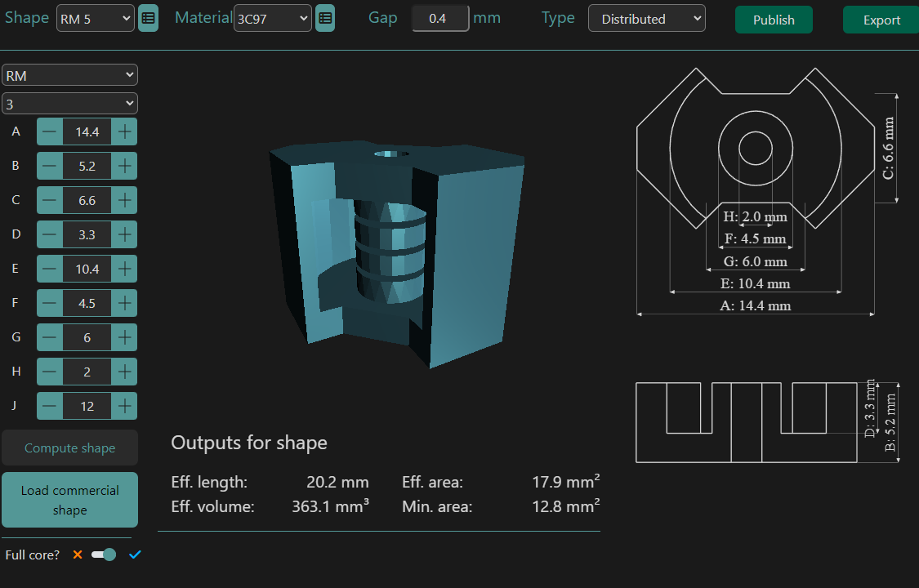Open the material list icon beside 3C97
Image resolution: width=919 pixels, height=588 pixels.
324,17
